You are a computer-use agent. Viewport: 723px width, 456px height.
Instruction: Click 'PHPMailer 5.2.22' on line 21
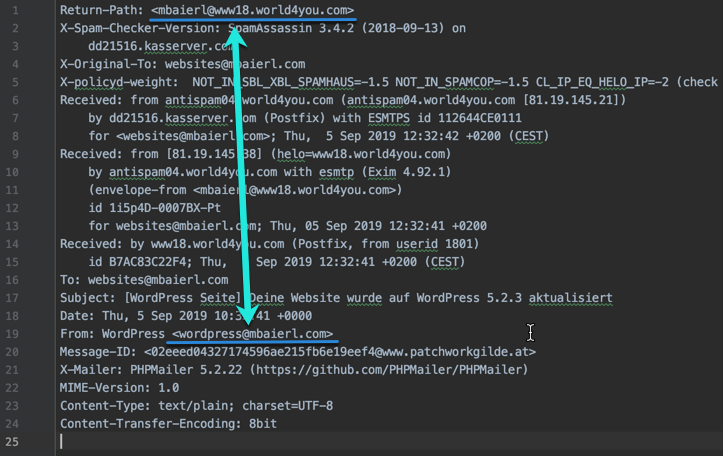[186, 370]
